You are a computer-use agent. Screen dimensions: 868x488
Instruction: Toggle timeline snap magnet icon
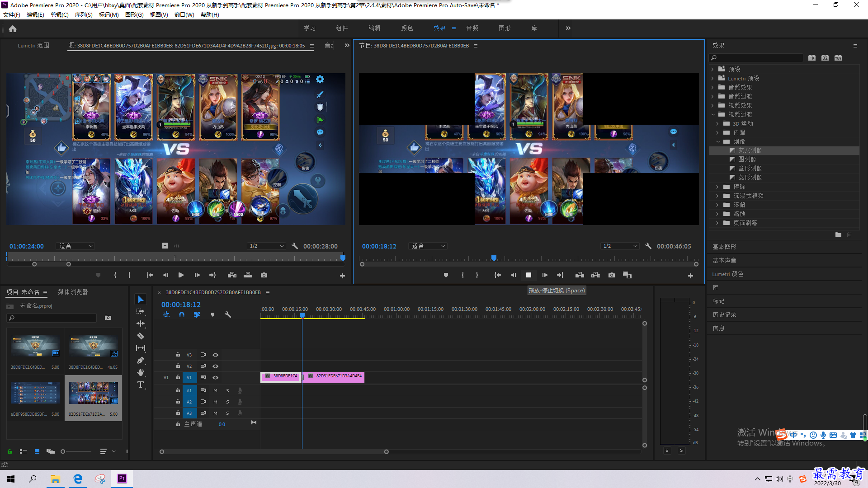182,314
